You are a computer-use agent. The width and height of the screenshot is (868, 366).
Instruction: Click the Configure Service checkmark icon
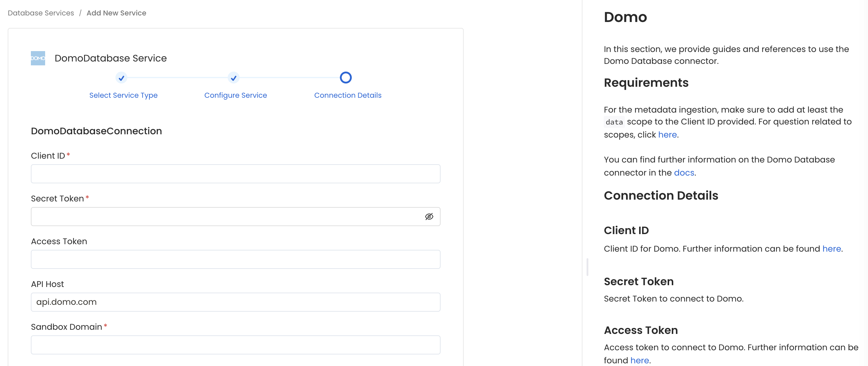click(x=233, y=78)
